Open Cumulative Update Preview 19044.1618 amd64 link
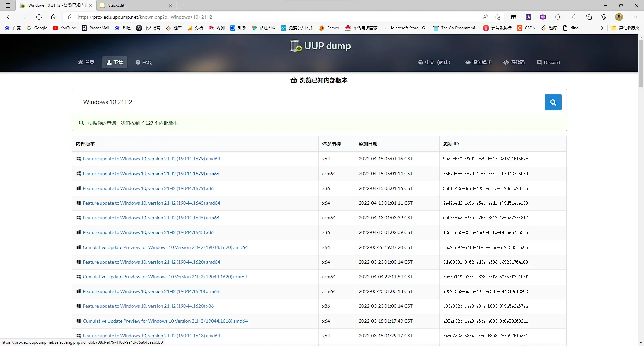 (165, 321)
